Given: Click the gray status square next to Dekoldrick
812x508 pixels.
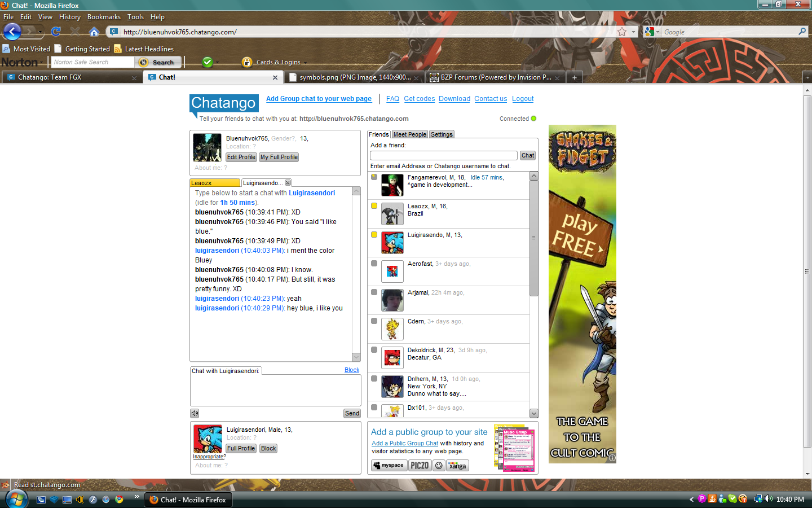Looking at the screenshot, I should (x=374, y=350).
